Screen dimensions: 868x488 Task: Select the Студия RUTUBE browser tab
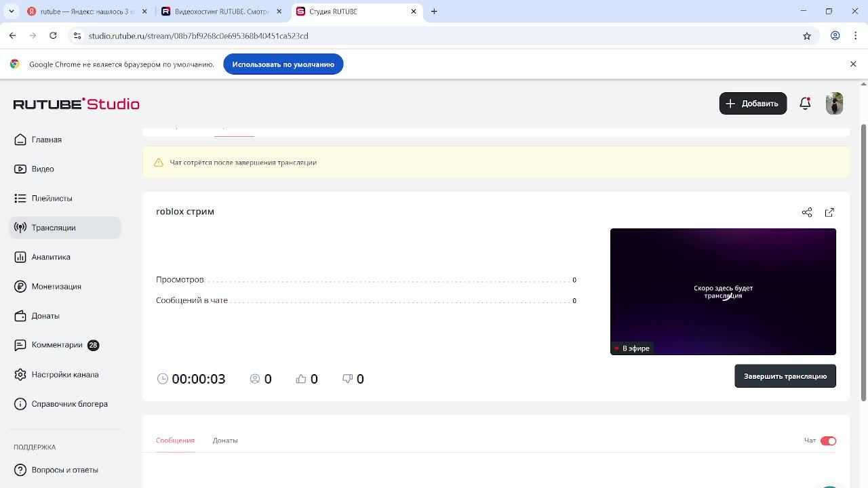pyautogui.click(x=356, y=12)
